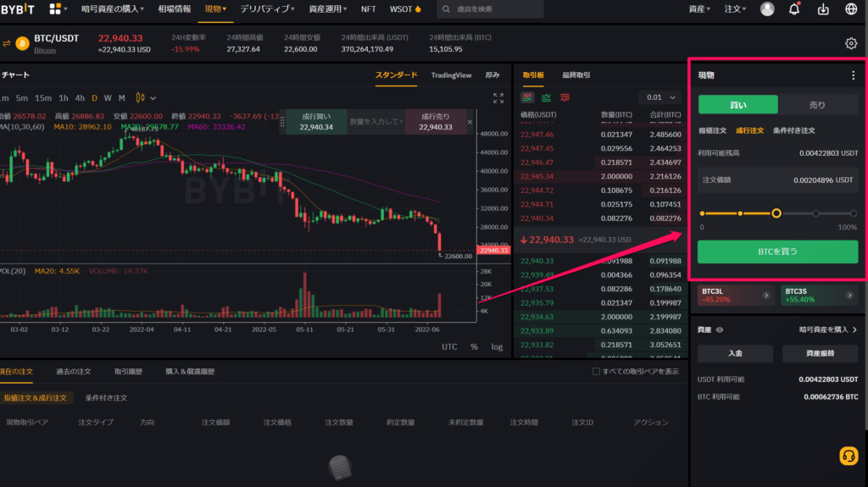The image size is (868, 487).
Task: Expand chart type dropdown arrow
Action: pyautogui.click(x=153, y=98)
